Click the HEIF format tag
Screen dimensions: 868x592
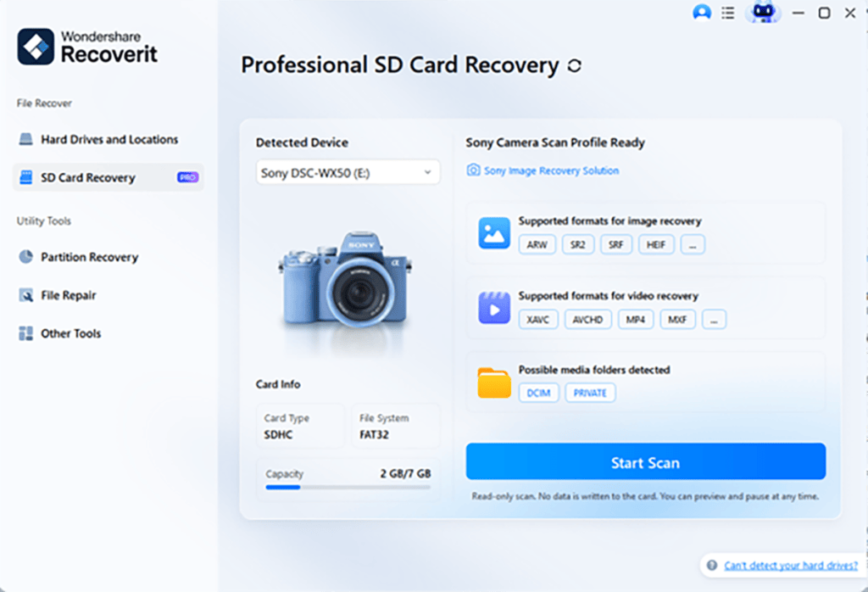pyautogui.click(x=656, y=245)
